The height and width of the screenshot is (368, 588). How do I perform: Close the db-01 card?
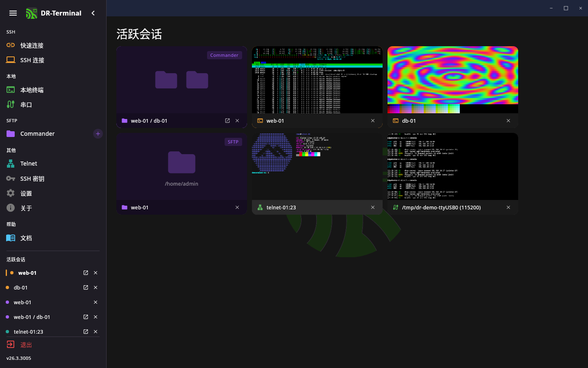click(x=508, y=121)
